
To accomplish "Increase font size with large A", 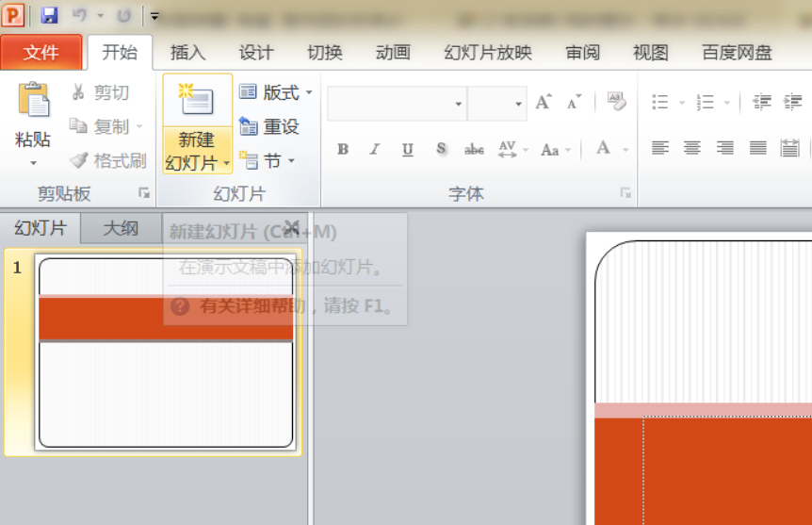I will (x=544, y=102).
